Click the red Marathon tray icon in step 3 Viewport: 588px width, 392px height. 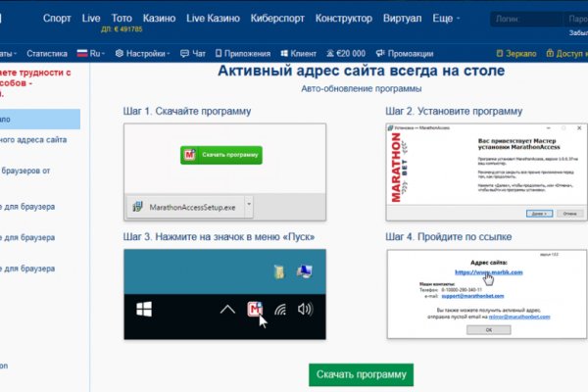pyautogui.click(x=257, y=311)
